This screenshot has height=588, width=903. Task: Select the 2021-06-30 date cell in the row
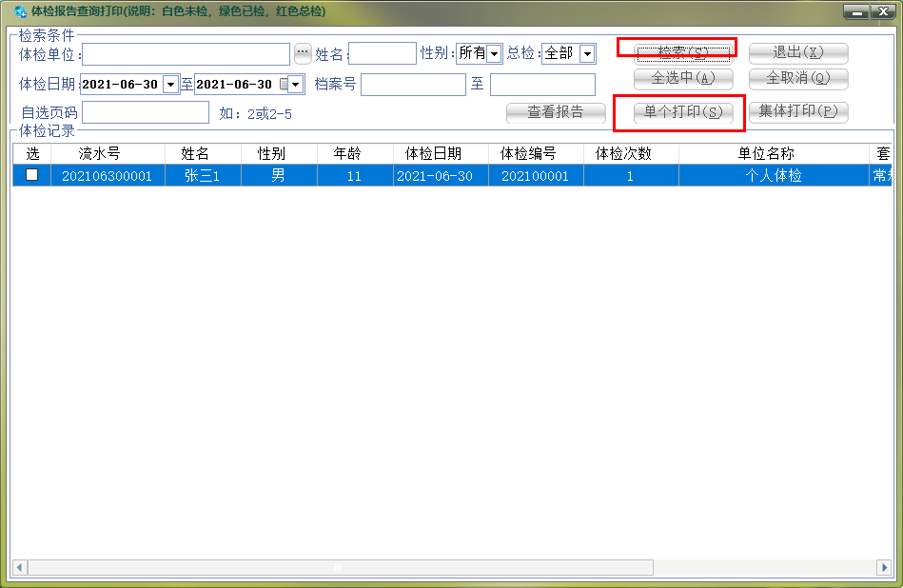click(441, 176)
